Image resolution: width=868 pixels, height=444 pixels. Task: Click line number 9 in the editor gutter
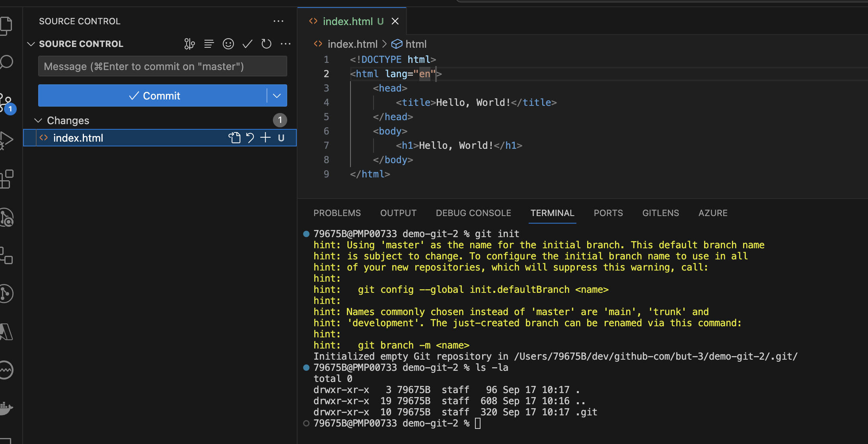pos(326,174)
